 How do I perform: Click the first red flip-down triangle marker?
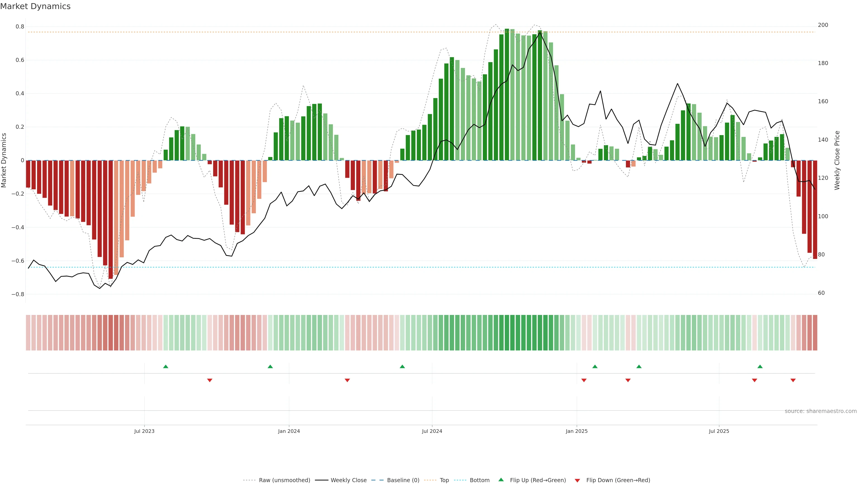point(210,380)
